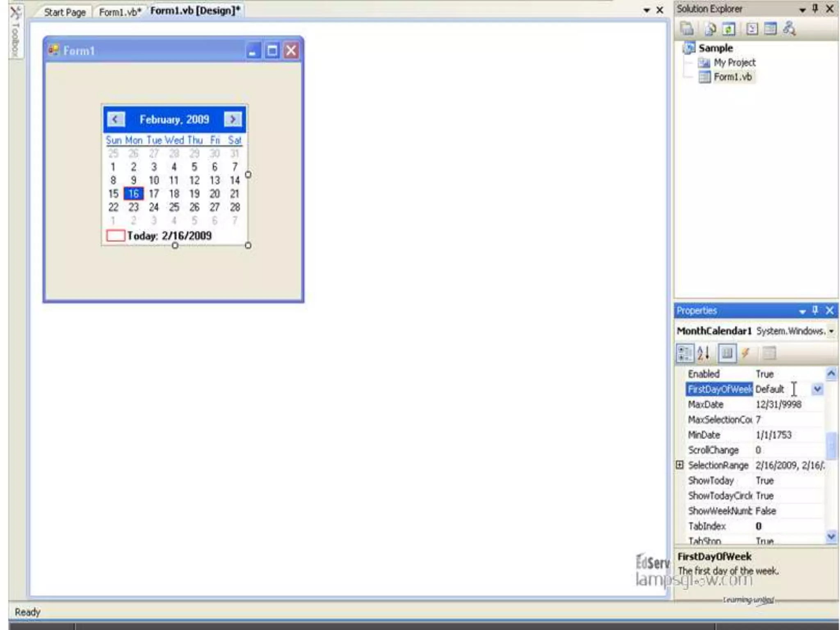Click TabIndex value 0

[758, 526]
